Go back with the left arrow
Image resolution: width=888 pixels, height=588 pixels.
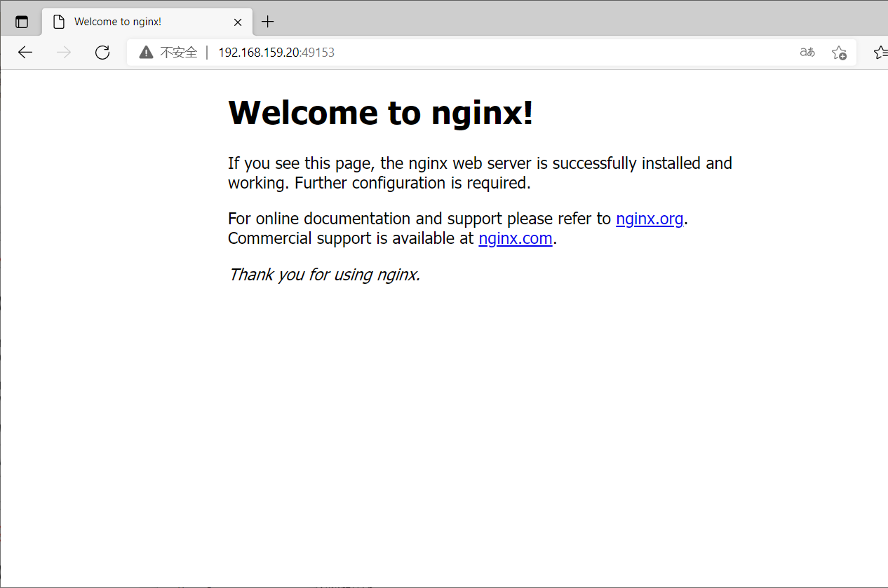point(25,52)
